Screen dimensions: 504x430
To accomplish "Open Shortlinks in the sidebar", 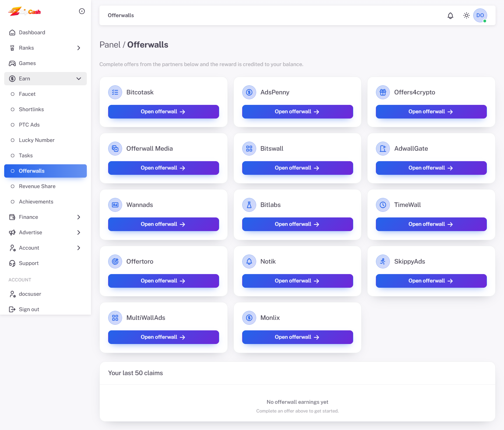I will click(45, 109).
